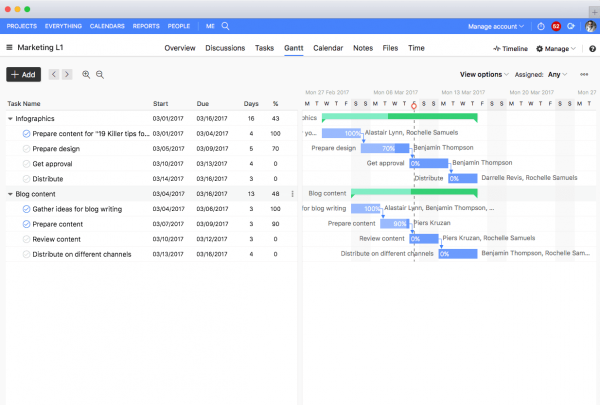The width and height of the screenshot is (600, 405).
Task: Open the Discussions tab
Action: (x=225, y=48)
